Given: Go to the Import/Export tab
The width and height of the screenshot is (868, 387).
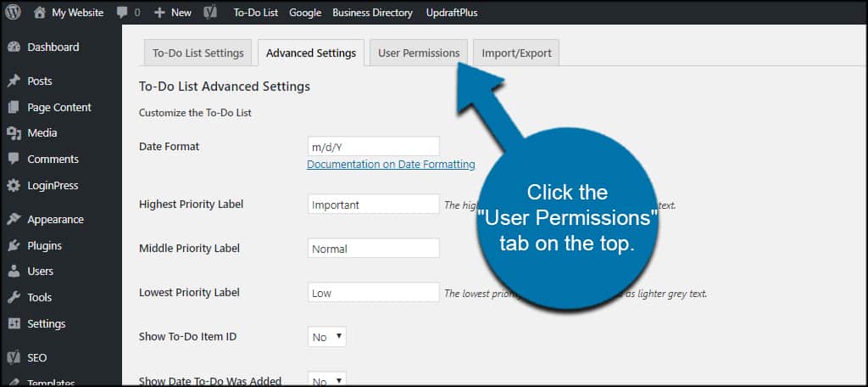Looking at the screenshot, I should click(516, 53).
